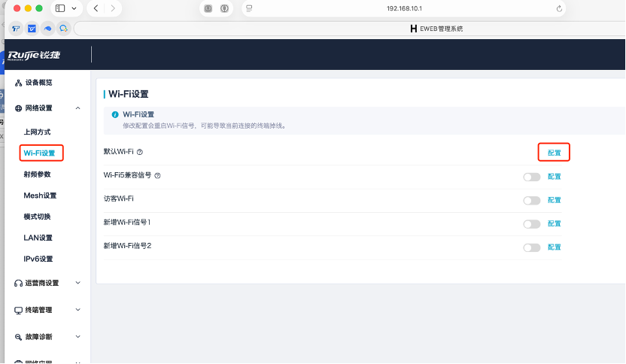Go back with the browser back arrow

[96, 8]
